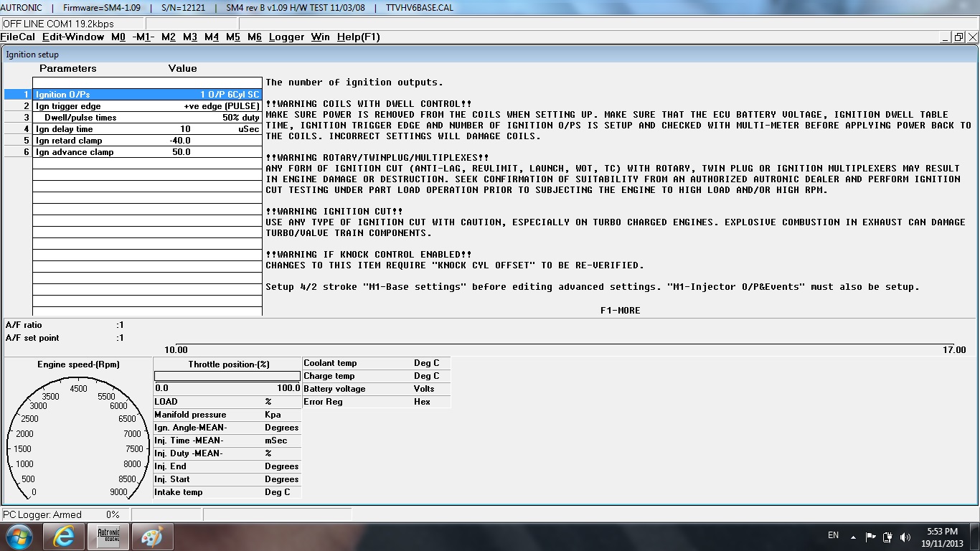Open the Help(F1) menu
The image size is (980, 551).
pyautogui.click(x=358, y=37)
